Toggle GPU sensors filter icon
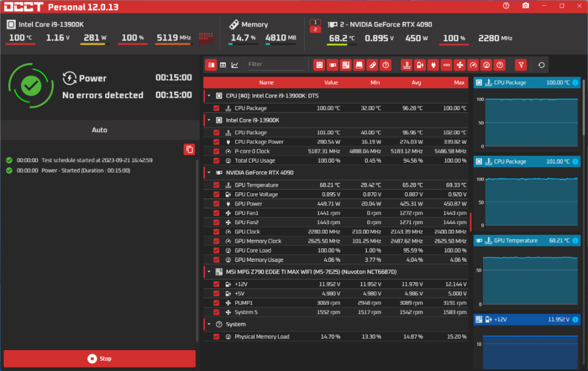Viewport: 588px width, 371px height. coord(333,65)
